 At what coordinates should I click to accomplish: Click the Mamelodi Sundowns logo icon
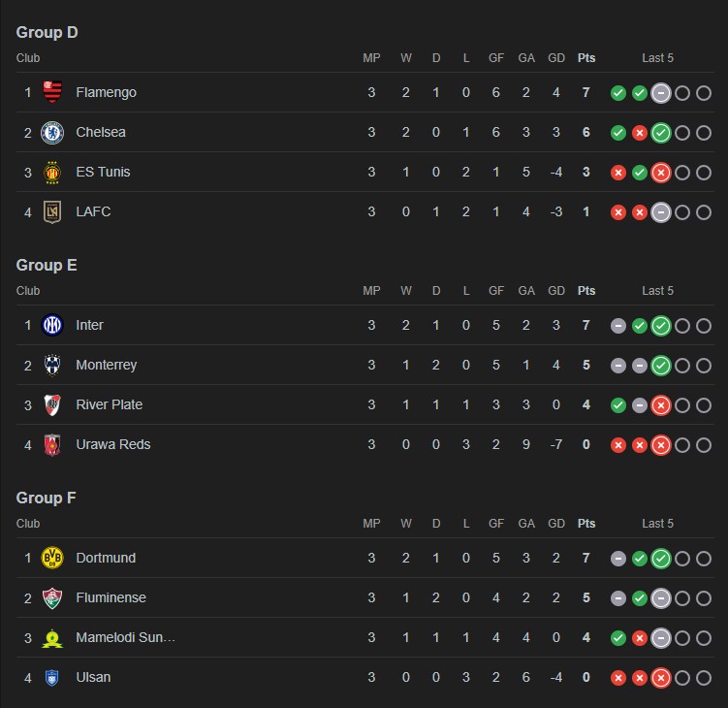(x=52, y=638)
